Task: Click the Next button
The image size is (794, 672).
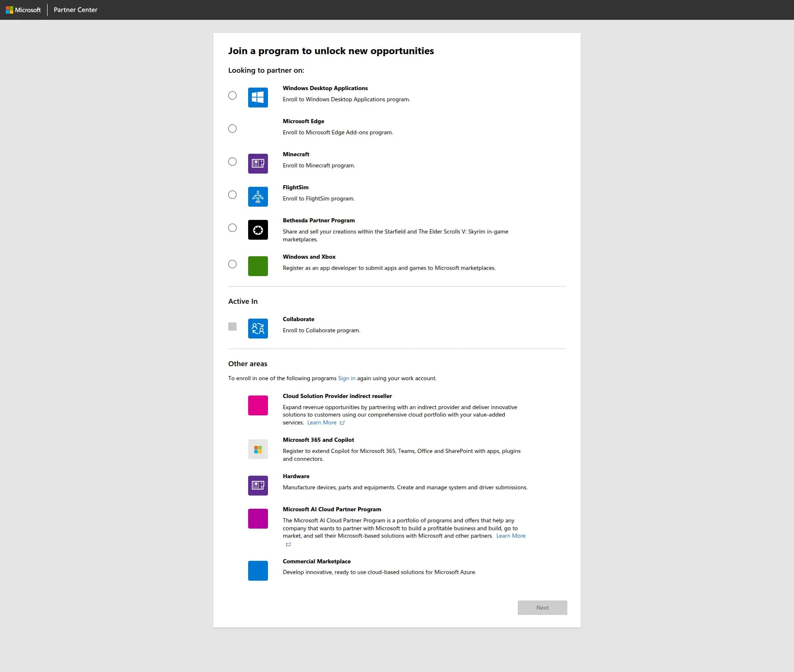Action: [x=543, y=608]
